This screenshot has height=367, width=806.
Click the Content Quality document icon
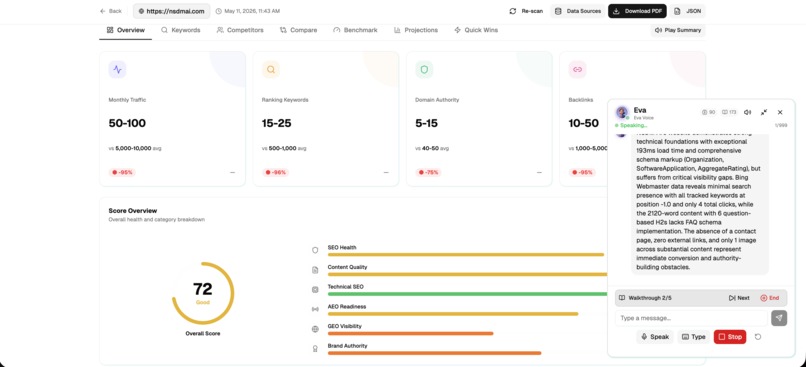(x=315, y=270)
